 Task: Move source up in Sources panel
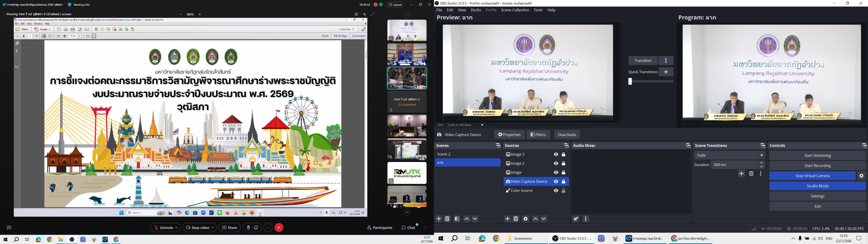535,219
